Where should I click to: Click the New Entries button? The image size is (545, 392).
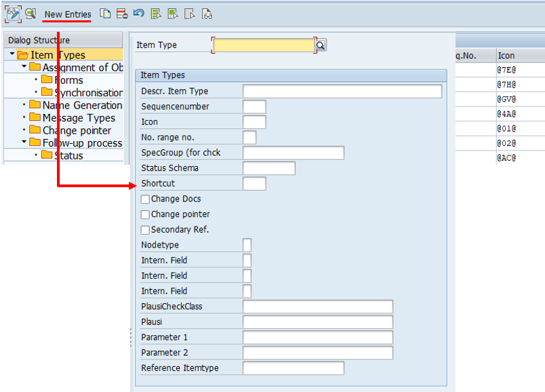point(68,14)
